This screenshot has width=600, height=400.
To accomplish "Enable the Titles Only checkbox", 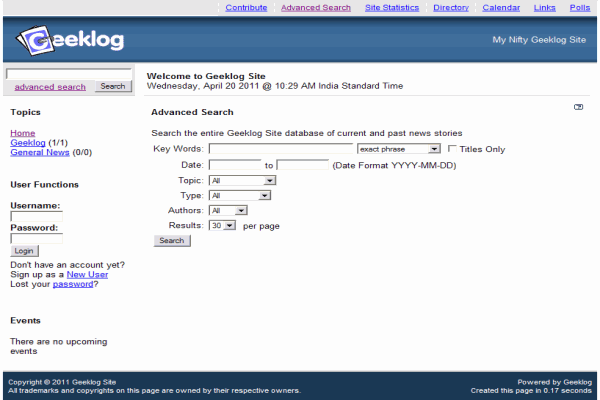I will coord(451,149).
